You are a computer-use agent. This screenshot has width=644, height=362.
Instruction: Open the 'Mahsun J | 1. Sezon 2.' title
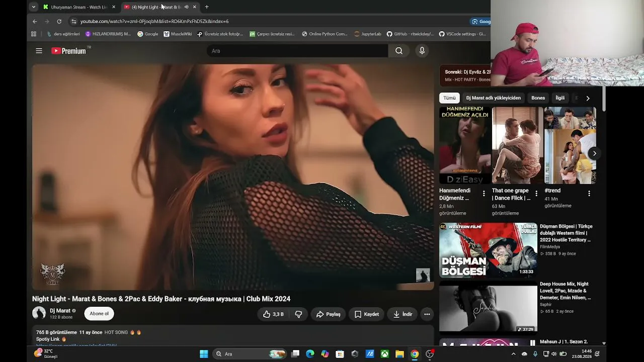click(564, 342)
